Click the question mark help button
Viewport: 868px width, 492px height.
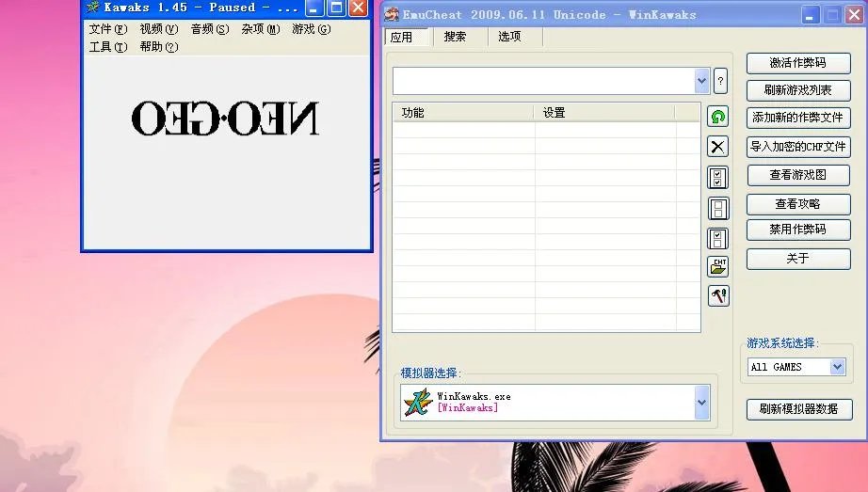click(720, 81)
